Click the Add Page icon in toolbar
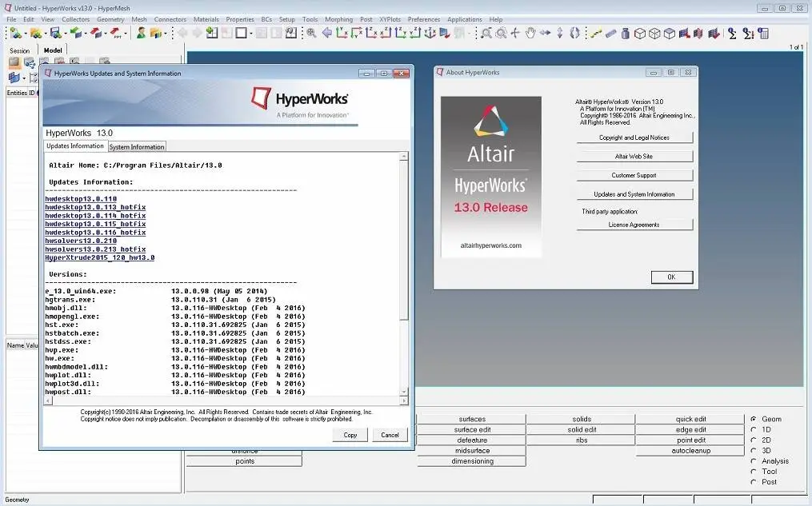This screenshot has height=506, width=812. (212, 33)
